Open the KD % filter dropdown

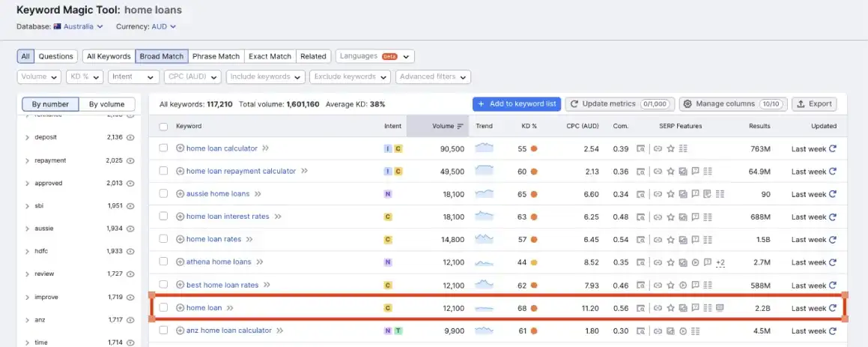[x=85, y=77]
